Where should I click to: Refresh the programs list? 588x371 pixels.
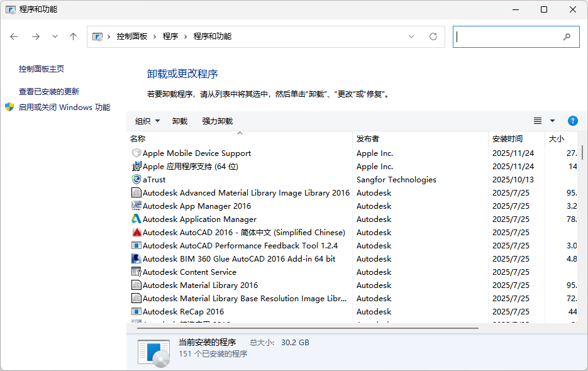[433, 36]
